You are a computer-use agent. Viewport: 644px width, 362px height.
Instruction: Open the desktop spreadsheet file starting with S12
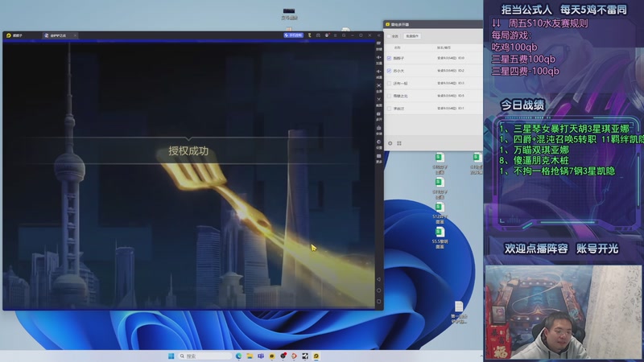[x=440, y=212]
